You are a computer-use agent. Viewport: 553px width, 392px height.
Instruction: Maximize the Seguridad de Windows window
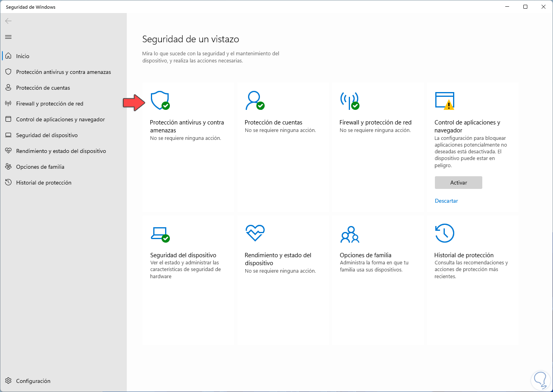(525, 7)
